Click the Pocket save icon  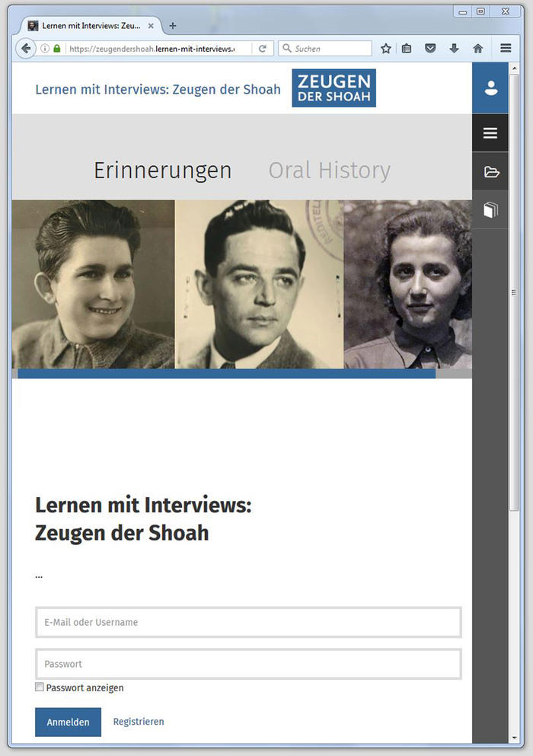(430, 49)
